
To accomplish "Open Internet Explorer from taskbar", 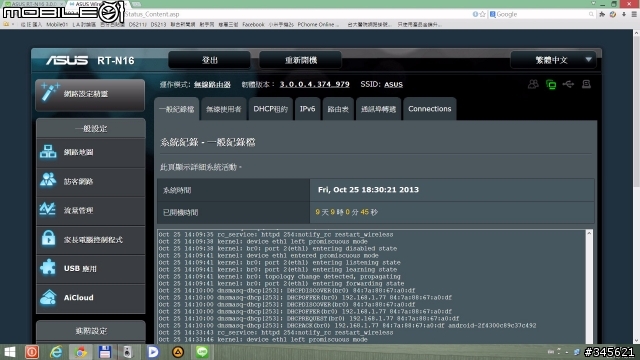I will (56, 352).
